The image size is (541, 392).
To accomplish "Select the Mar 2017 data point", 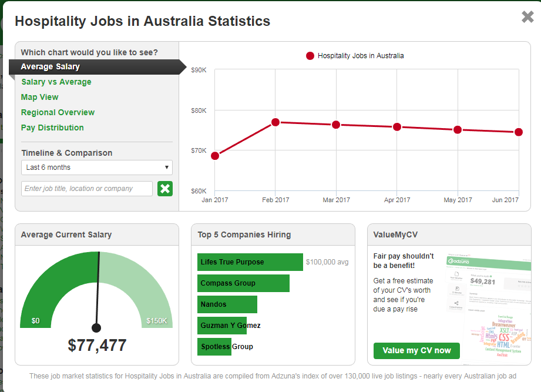I will pos(336,125).
